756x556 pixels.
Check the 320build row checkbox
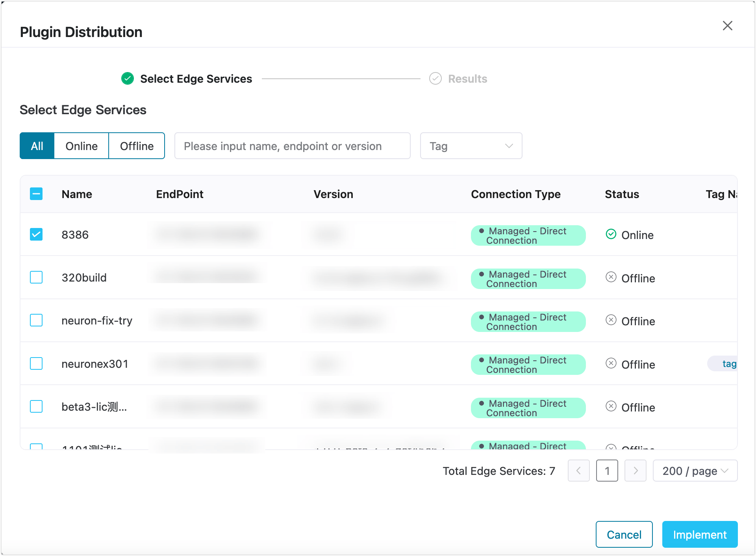tap(36, 277)
